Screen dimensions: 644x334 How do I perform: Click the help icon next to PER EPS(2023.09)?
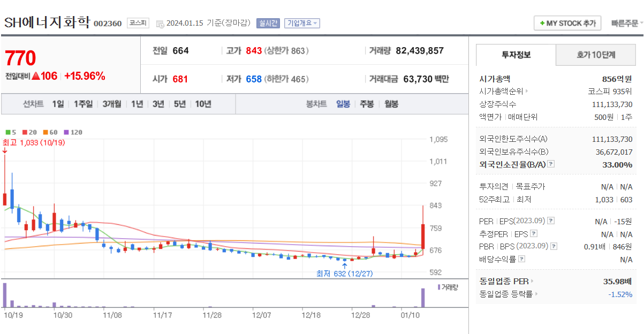coord(551,221)
